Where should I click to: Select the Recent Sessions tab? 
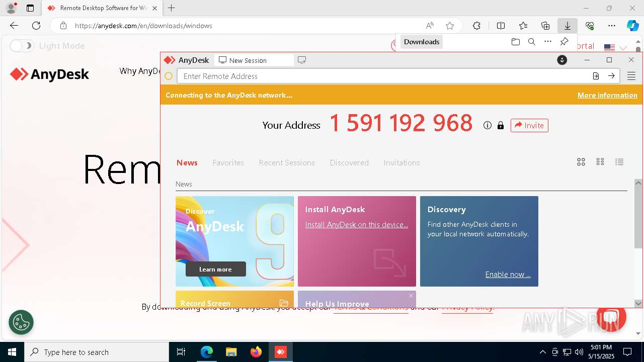pyautogui.click(x=287, y=162)
